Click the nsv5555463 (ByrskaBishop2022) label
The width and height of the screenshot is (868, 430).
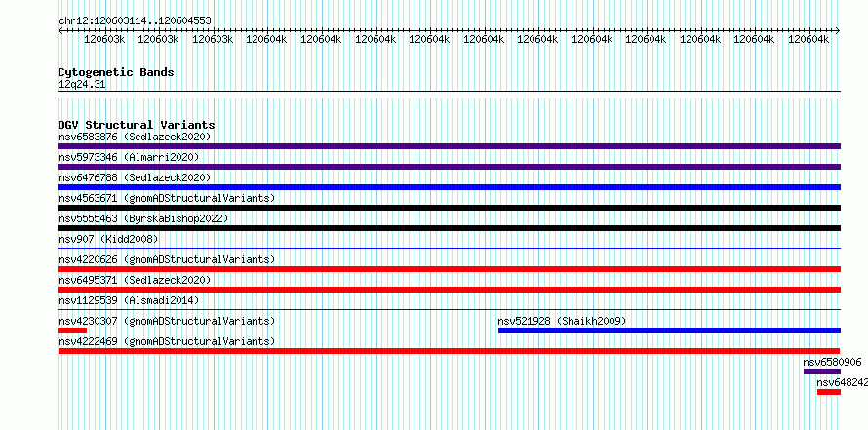[143, 218]
